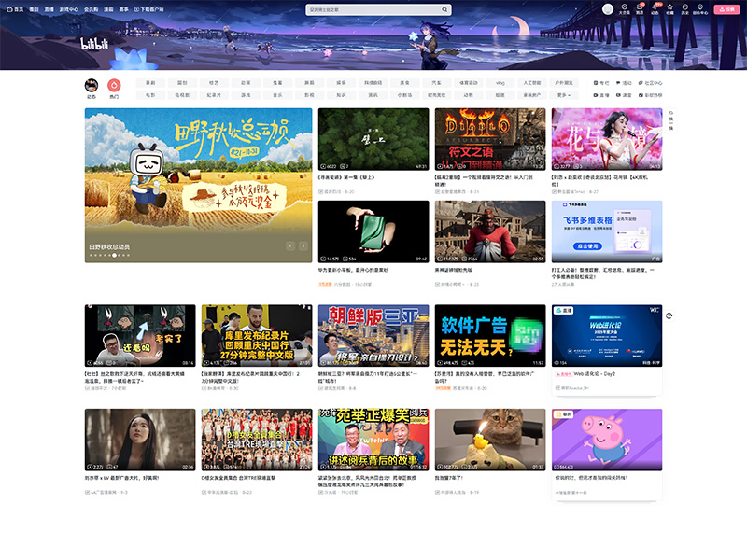Open messages via the 消息 envelope icon
This screenshot has width=747, height=560.
pos(640,9)
